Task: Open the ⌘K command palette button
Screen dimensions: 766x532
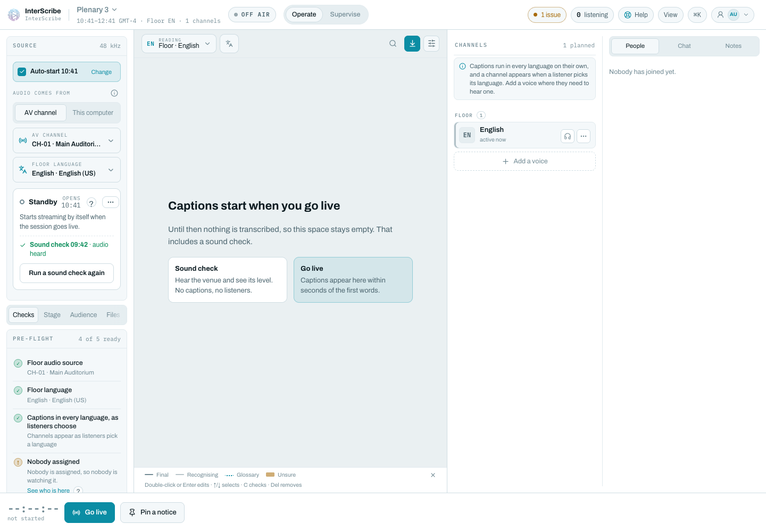Action: (x=697, y=15)
